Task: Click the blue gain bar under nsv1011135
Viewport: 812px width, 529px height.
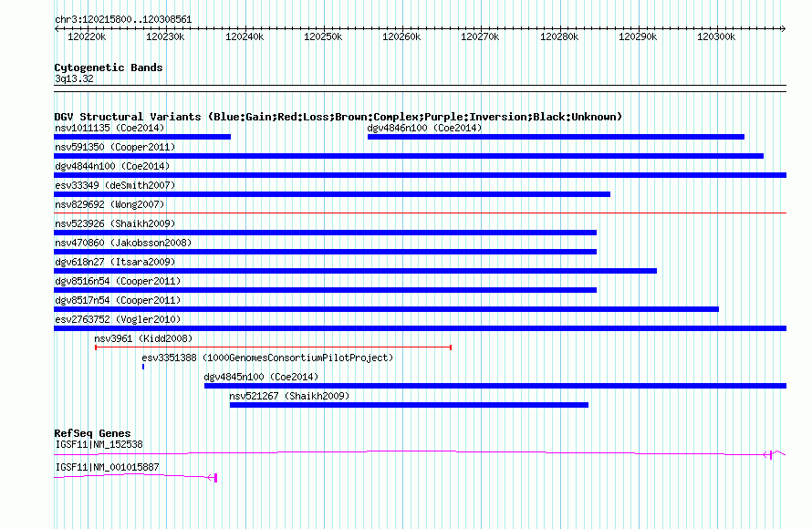Action: coord(142,137)
